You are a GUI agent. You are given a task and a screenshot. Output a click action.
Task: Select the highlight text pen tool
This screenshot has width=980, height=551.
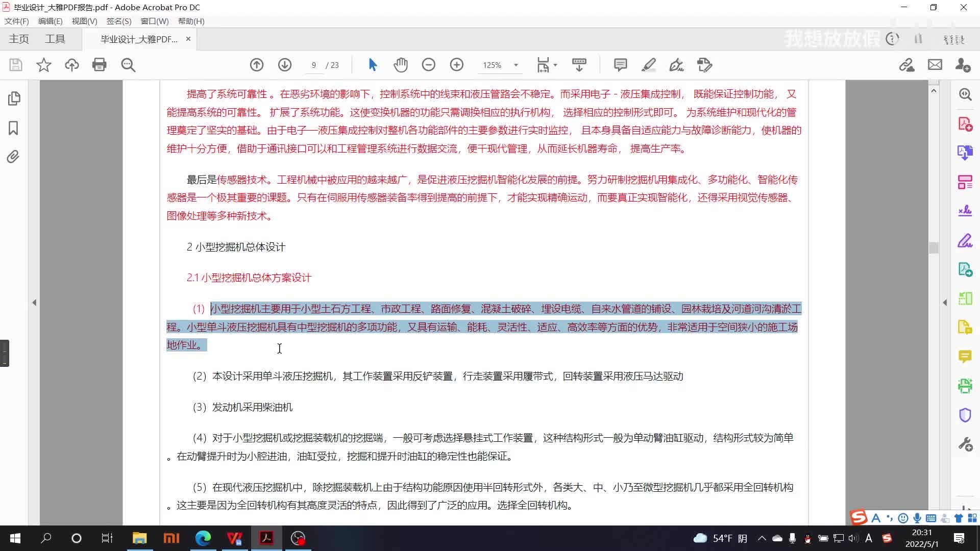click(x=648, y=65)
